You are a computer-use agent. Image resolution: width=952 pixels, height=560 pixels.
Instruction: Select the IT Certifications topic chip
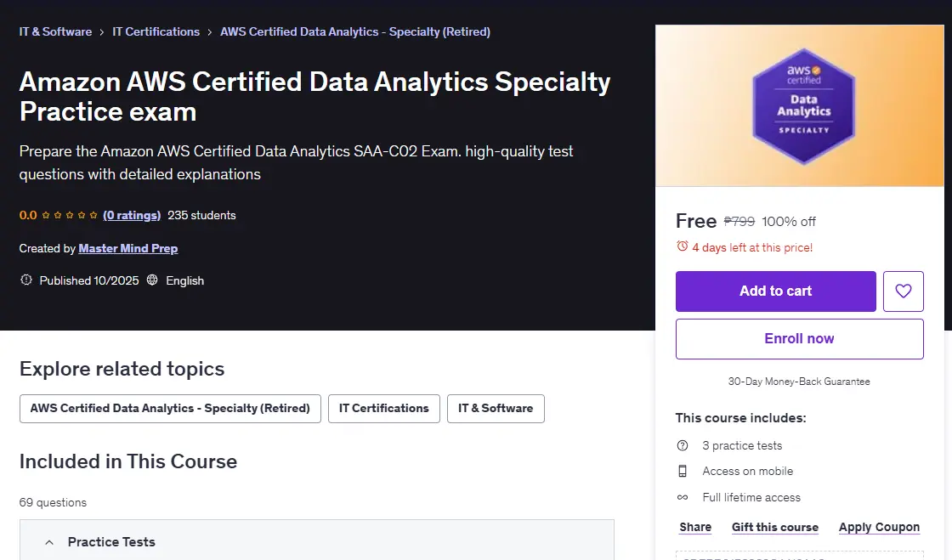[x=383, y=409]
